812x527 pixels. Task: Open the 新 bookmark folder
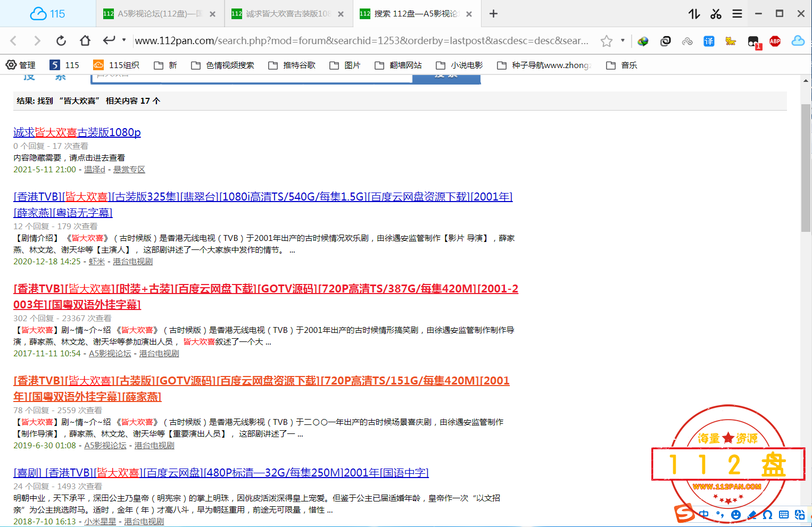point(165,65)
